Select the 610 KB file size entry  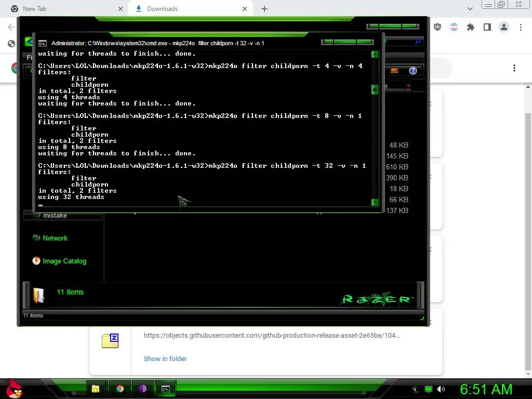click(397, 167)
